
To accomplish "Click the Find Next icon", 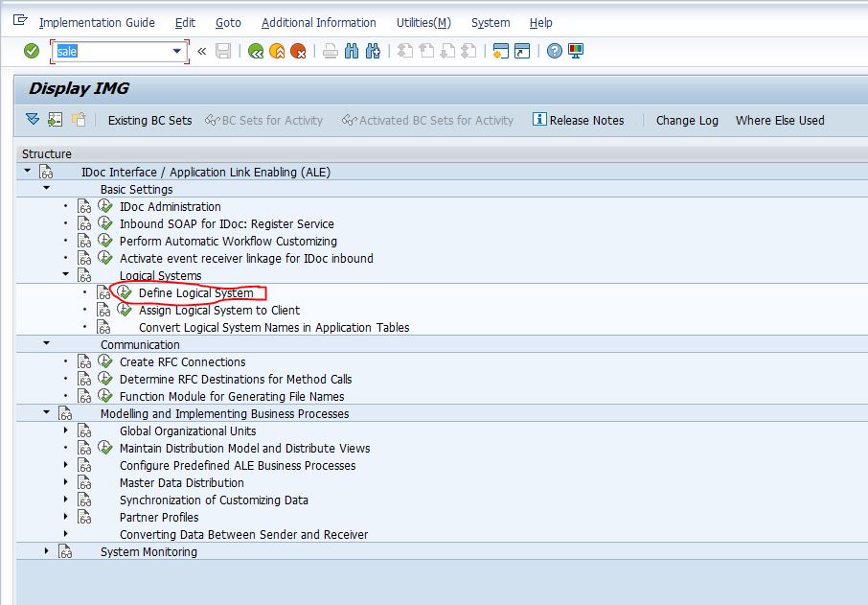I will [373, 50].
